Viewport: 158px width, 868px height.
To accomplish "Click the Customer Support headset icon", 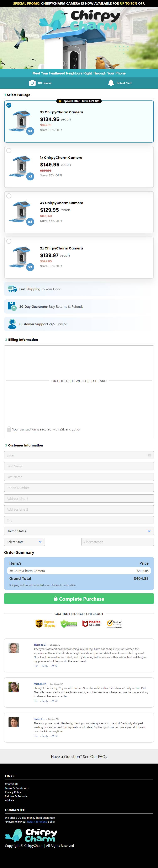I will tap(12, 324).
